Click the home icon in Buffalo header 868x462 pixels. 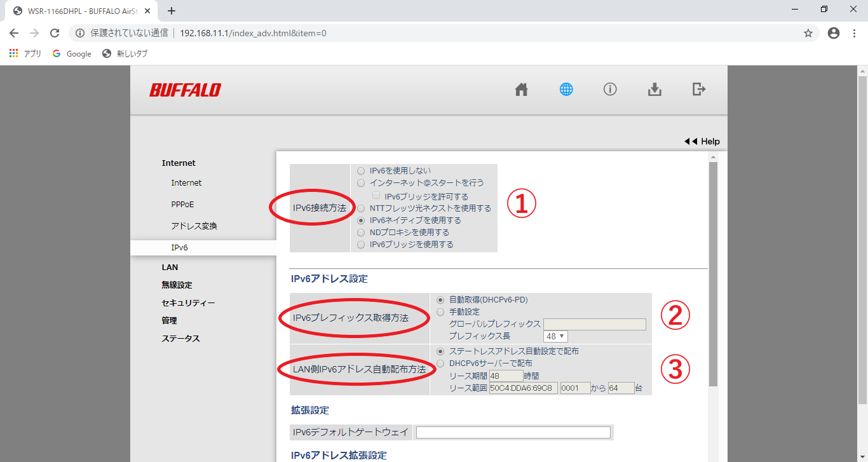tap(521, 90)
